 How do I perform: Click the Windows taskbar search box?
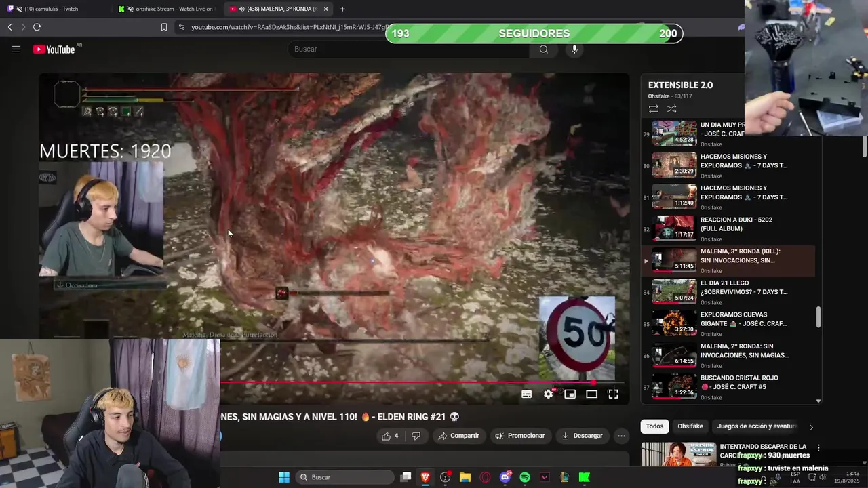[x=344, y=477]
